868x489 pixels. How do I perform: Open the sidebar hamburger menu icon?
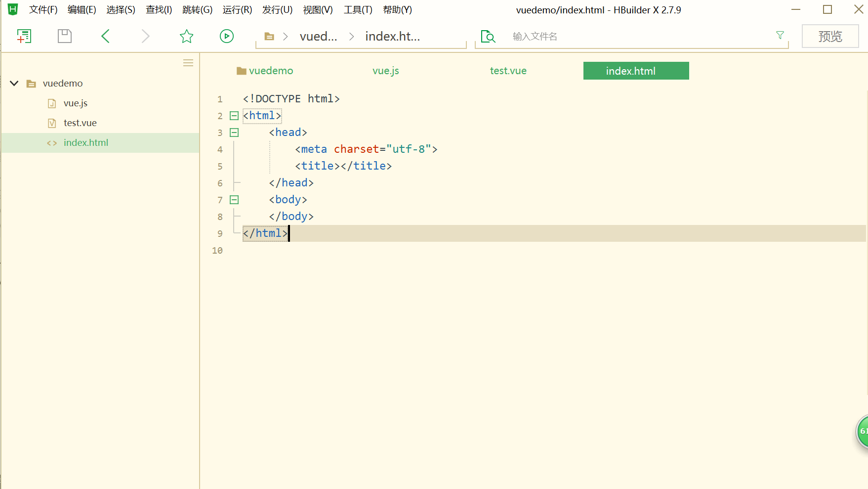click(188, 62)
